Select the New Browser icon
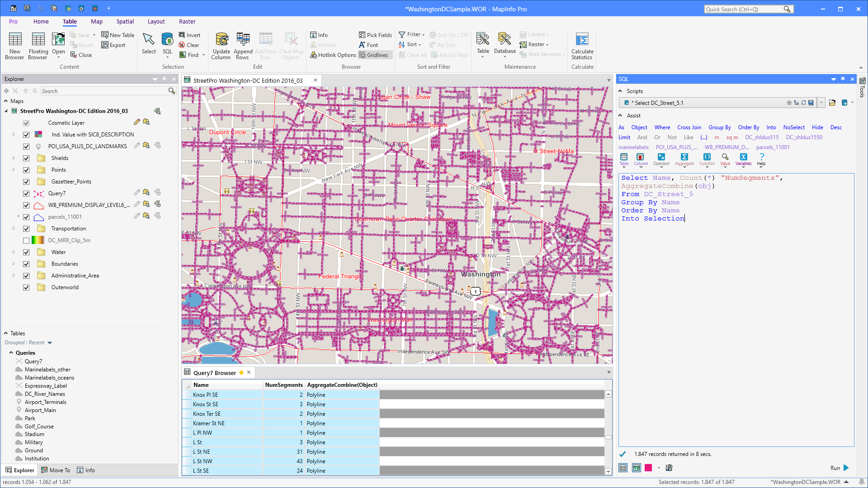 click(14, 45)
